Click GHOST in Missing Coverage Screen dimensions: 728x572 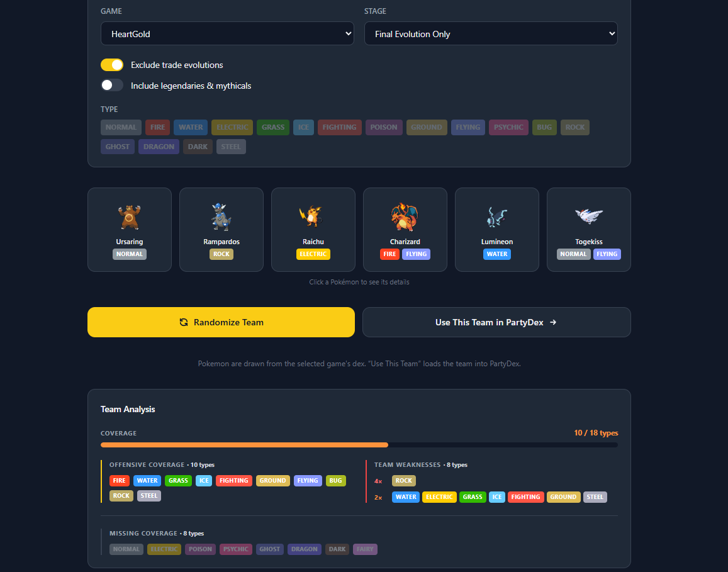[x=270, y=549]
